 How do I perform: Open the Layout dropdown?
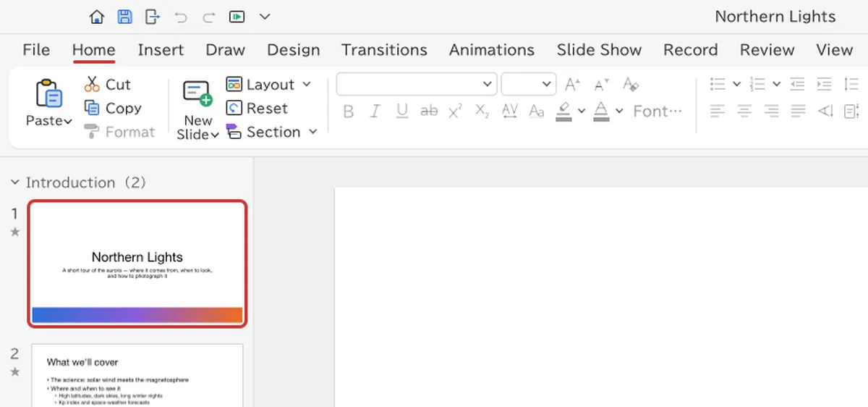point(268,84)
